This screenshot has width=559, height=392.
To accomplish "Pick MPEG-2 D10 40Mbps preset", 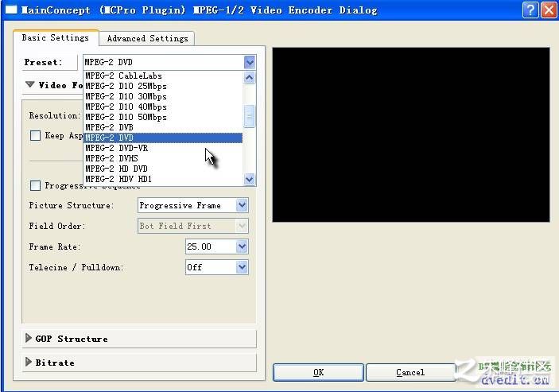I will pyautogui.click(x=163, y=107).
